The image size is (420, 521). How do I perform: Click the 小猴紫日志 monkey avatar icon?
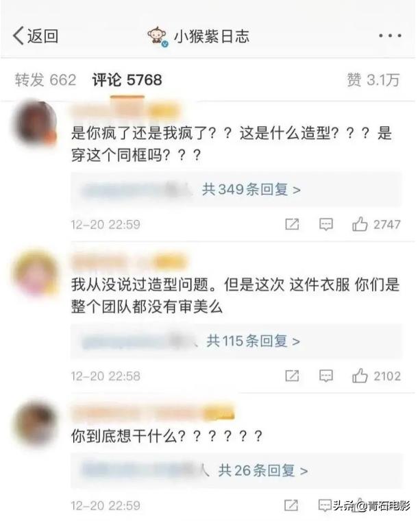click(158, 36)
